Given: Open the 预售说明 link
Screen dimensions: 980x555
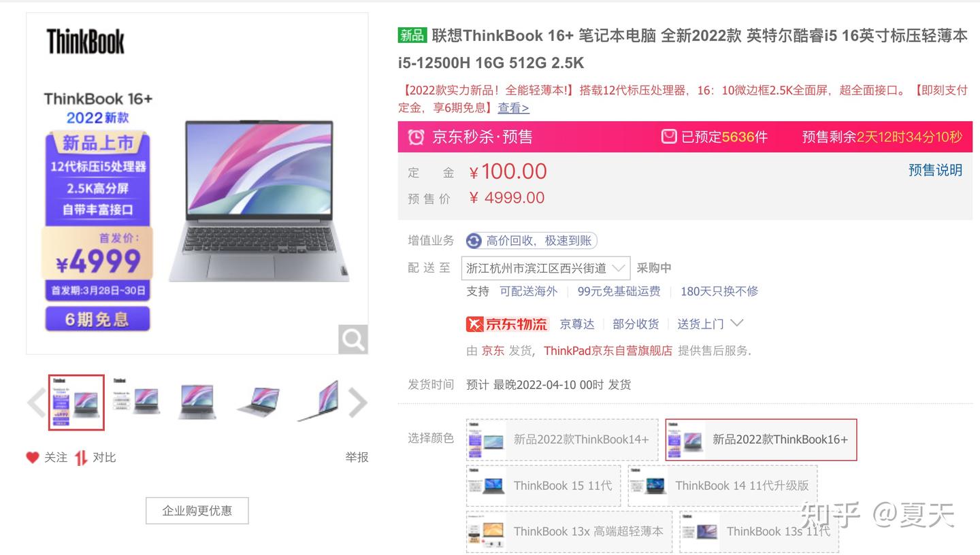Looking at the screenshot, I should coord(935,170).
